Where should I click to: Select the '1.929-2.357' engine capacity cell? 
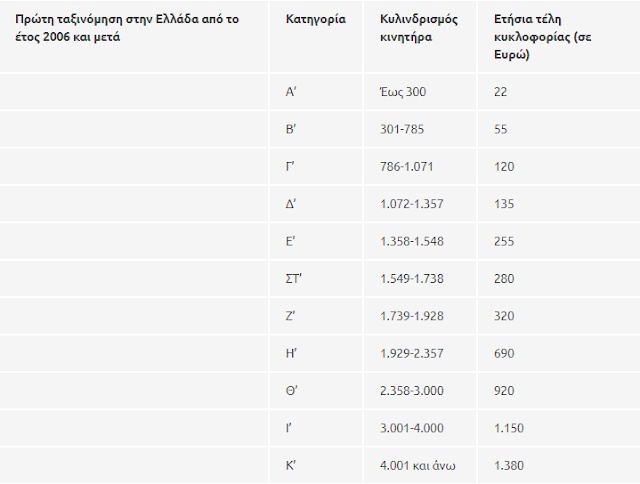[412, 353]
